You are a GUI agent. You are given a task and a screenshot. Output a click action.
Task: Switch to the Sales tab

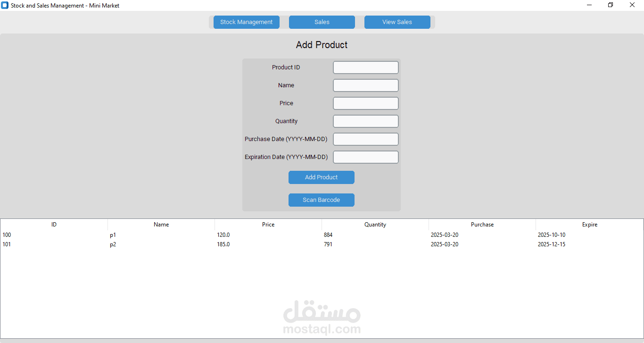[x=322, y=22]
